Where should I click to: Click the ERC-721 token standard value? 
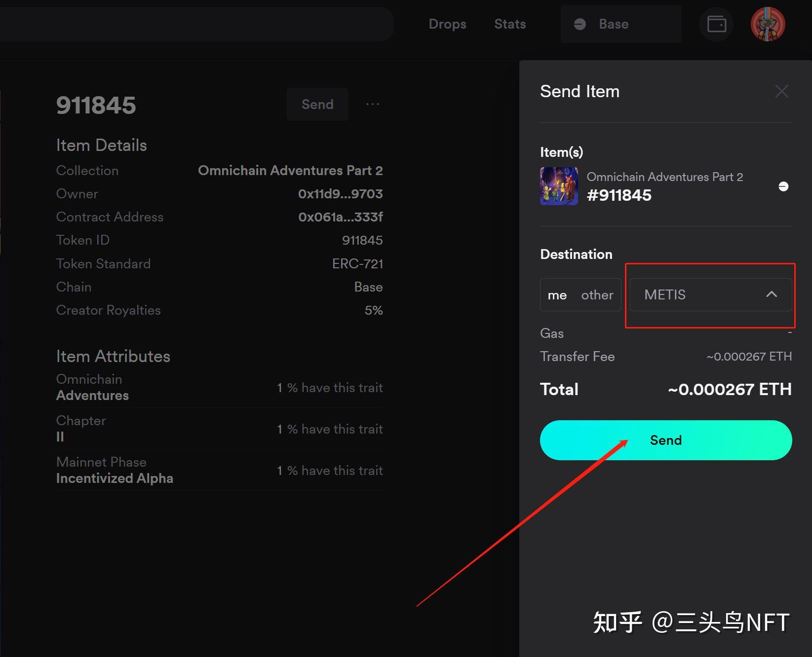(x=357, y=264)
